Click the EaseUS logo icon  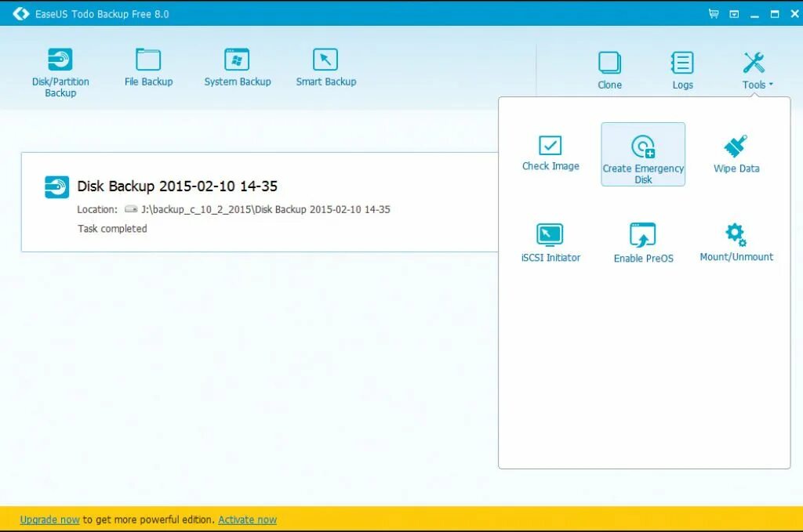(x=20, y=14)
